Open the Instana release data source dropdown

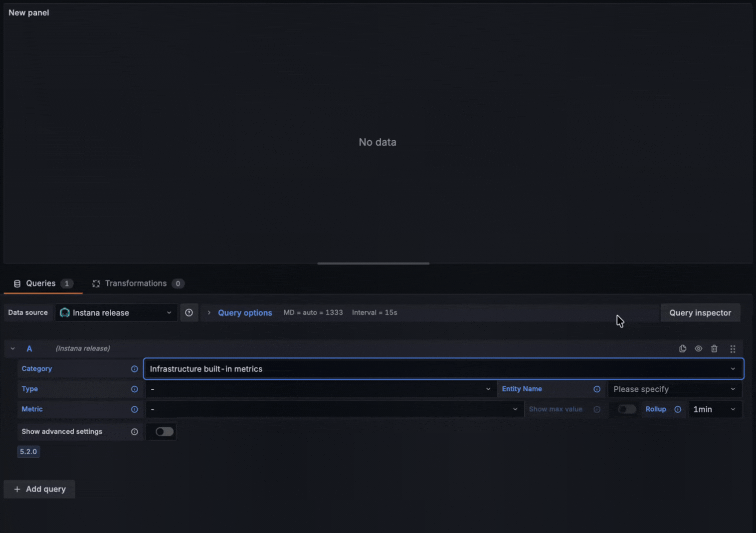116,313
